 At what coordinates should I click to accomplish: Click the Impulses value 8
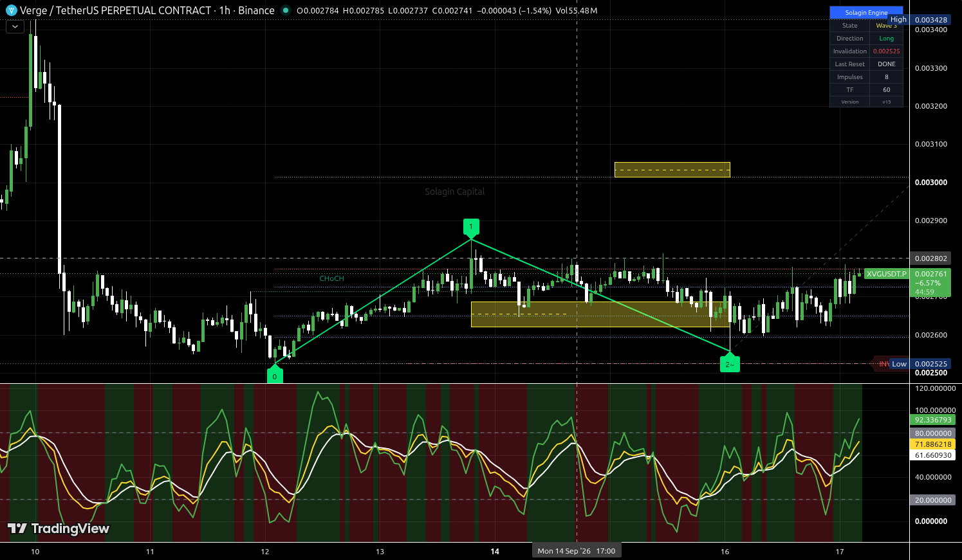click(x=887, y=77)
